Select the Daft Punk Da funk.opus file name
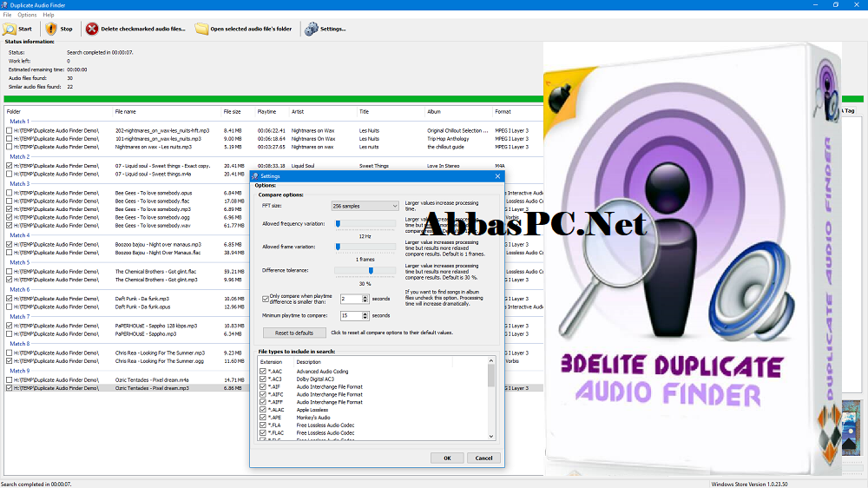Viewport: 868px width, 488px height. click(143, 307)
